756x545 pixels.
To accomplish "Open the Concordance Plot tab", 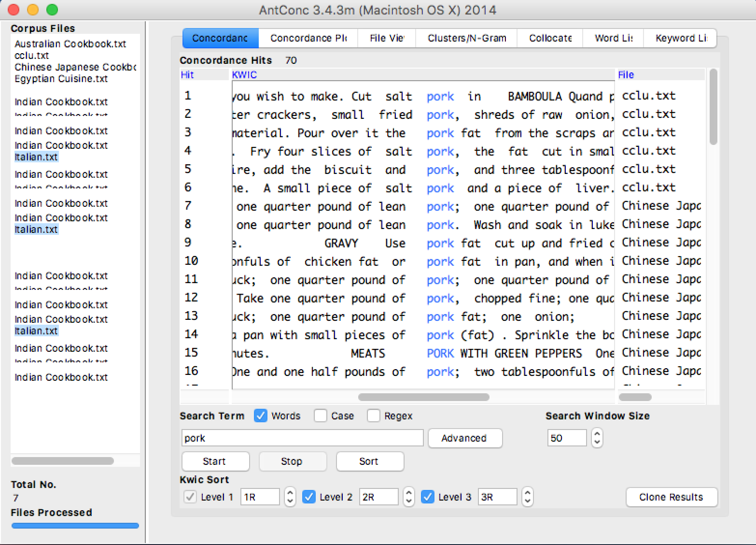I will [x=308, y=38].
